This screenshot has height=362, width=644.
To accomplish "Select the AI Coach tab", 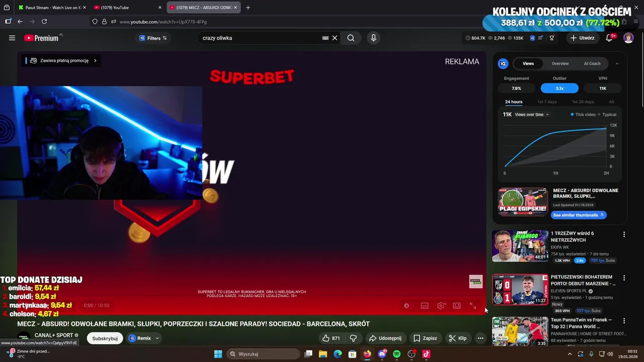I will (x=592, y=63).
